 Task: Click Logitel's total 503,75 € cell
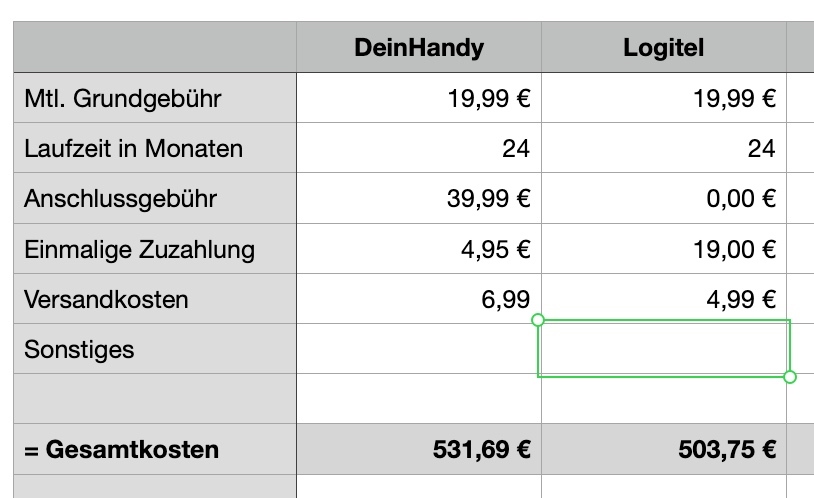pos(663,449)
